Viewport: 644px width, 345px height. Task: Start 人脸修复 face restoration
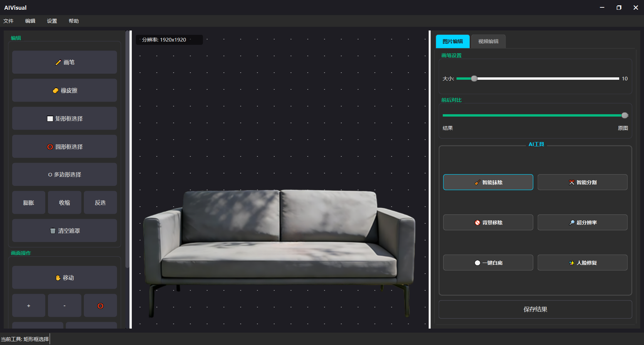pos(582,263)
